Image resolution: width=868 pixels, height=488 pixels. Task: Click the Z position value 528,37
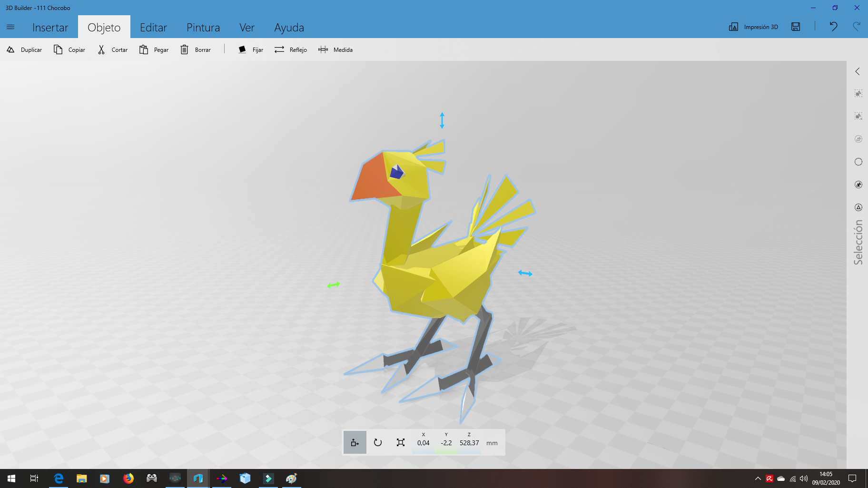(x=469, y=443)
